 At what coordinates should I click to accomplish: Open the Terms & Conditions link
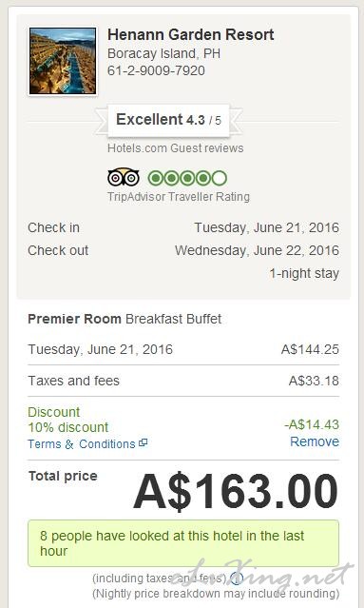point(82,444)
